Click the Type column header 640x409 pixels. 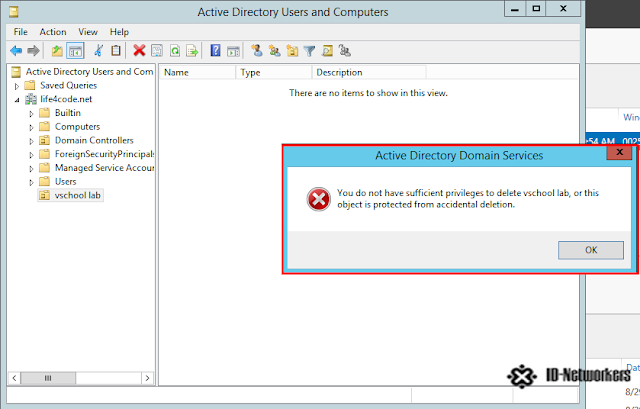click(x=274, y=72)
